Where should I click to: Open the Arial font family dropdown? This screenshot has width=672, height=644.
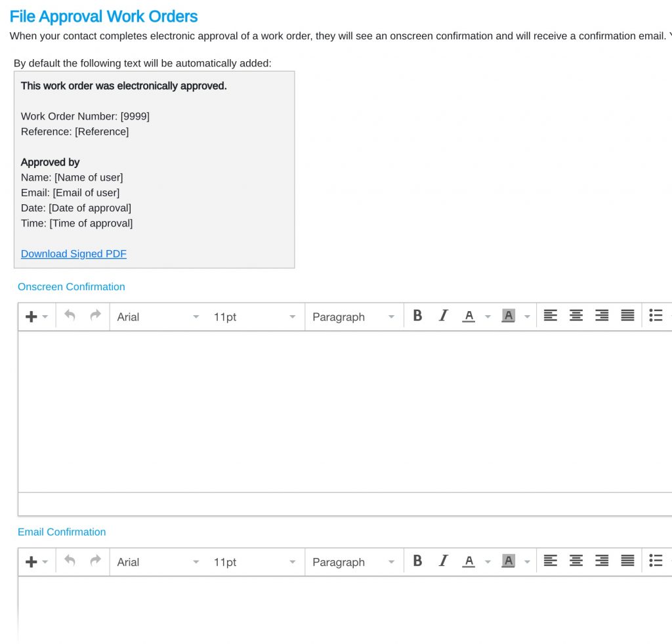(156, 316)
